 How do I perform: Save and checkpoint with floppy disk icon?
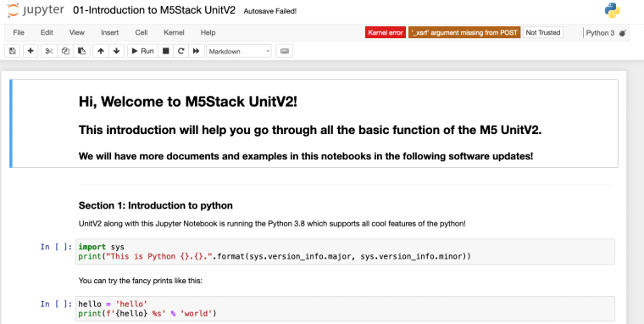click(13, 51)
